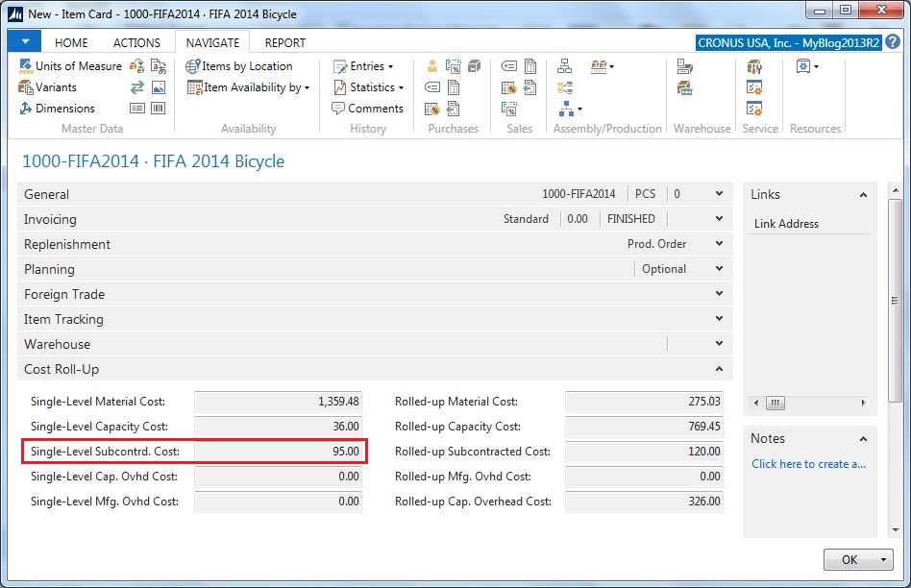Click the barcode identifiers icon
This screenshot has height=588, width=911.
pos(158,108)
